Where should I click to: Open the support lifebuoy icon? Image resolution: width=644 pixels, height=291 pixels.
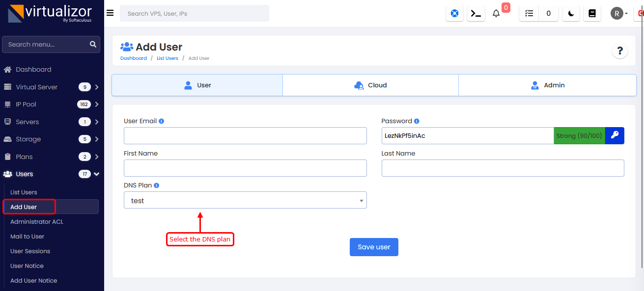pos(454,14)
